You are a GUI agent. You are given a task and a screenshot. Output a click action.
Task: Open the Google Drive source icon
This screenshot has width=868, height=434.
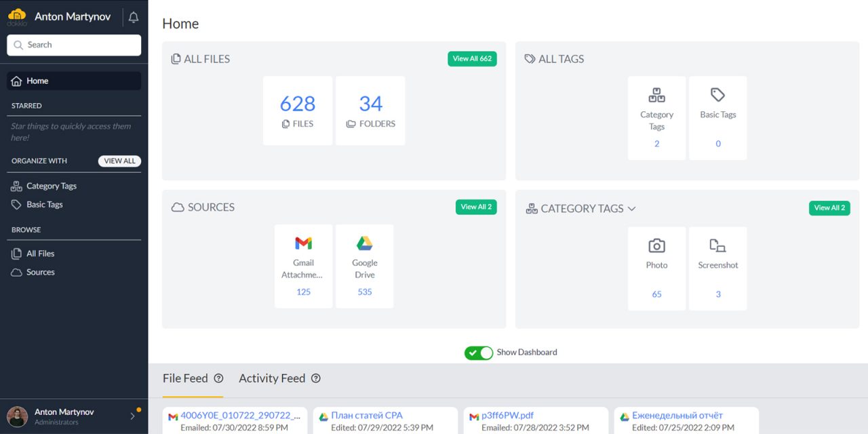coord(365,243)
